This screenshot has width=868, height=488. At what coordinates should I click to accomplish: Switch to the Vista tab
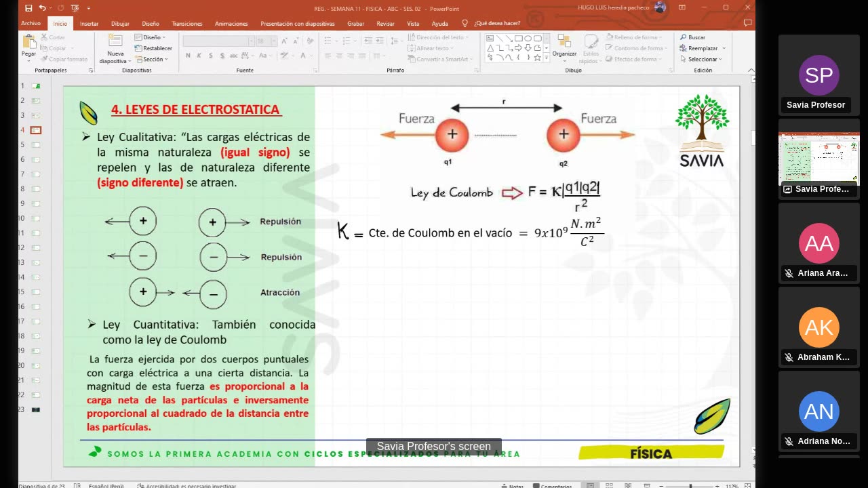tap(413, 23)
